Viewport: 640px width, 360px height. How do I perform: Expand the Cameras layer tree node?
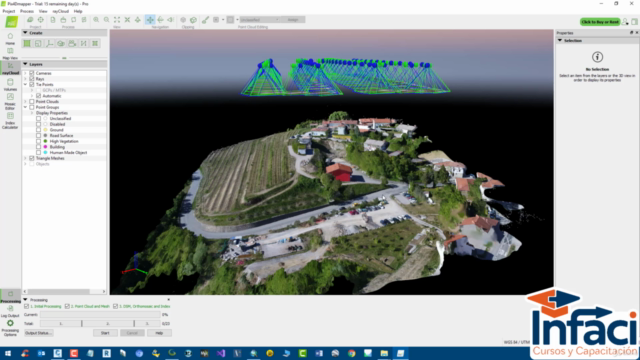25,73
